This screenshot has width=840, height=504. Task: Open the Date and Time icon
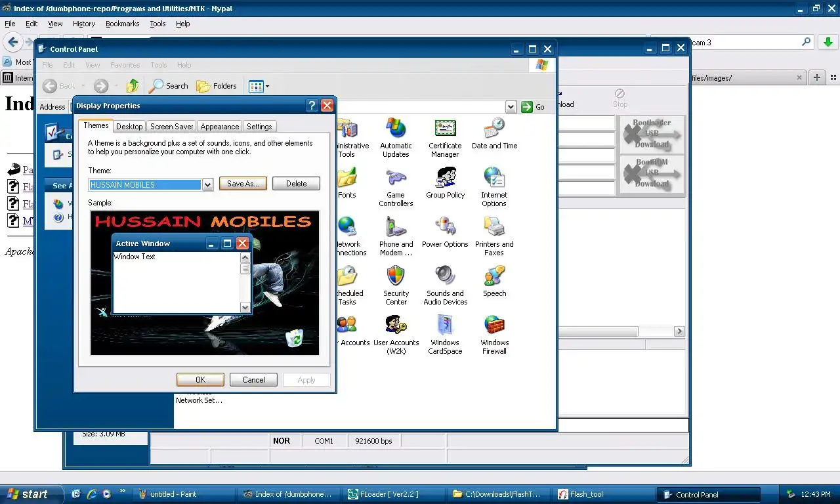point(494,134)
